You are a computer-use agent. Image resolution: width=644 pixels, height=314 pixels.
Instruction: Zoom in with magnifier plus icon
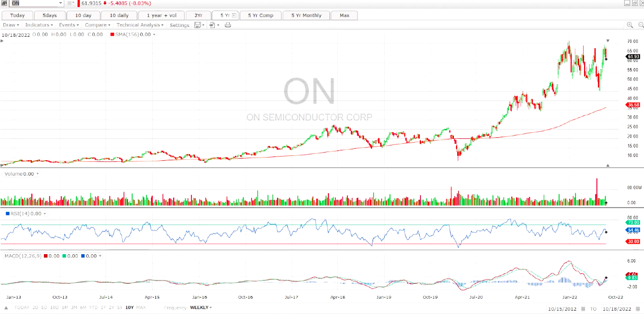pyautogui.click(x=630, y=25)
